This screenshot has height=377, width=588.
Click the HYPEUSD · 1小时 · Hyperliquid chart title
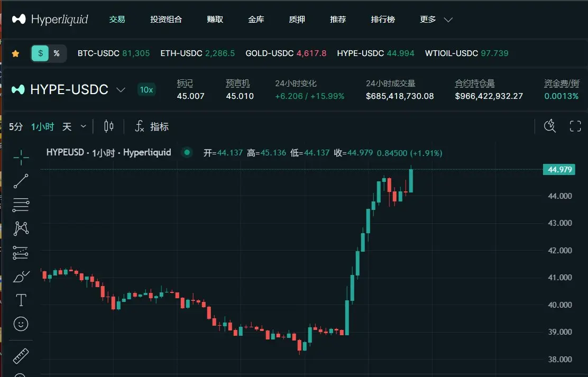(x=109, y=152)
